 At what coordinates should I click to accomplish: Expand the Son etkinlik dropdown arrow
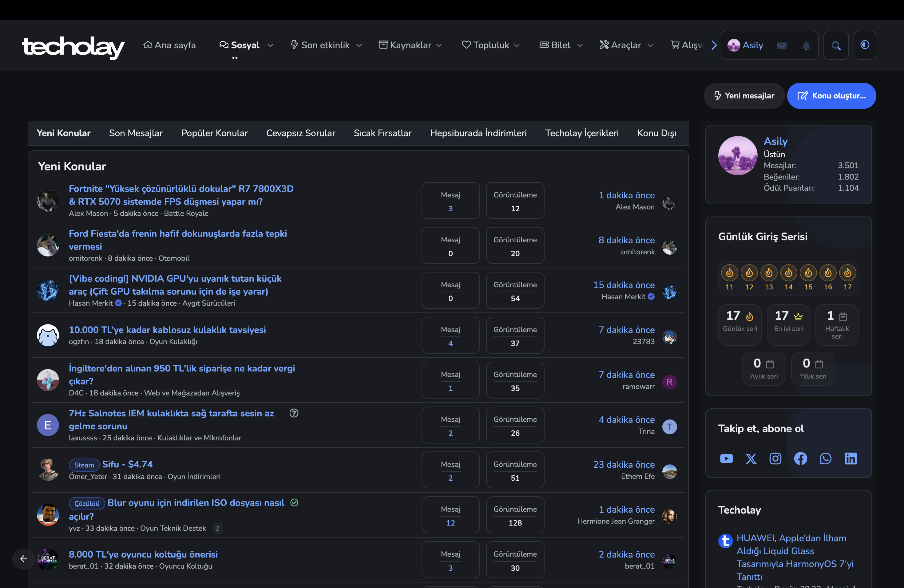pos(359,46)
